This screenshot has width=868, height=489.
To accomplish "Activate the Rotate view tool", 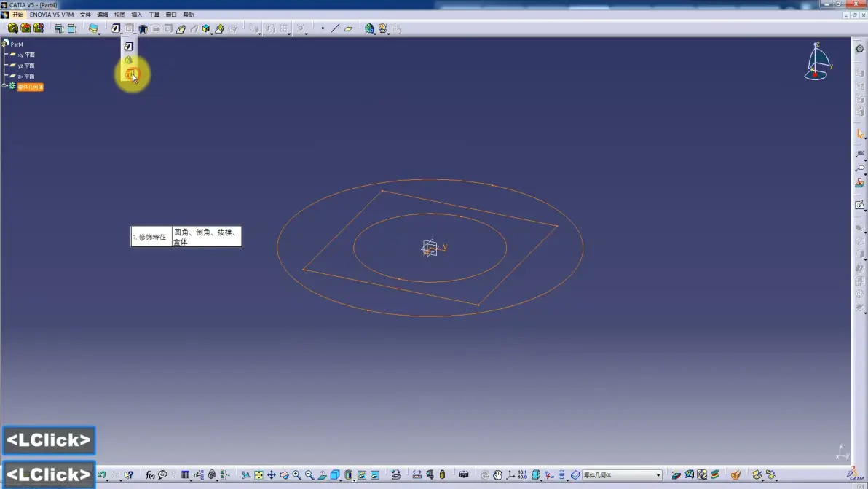I will [284, 474].
